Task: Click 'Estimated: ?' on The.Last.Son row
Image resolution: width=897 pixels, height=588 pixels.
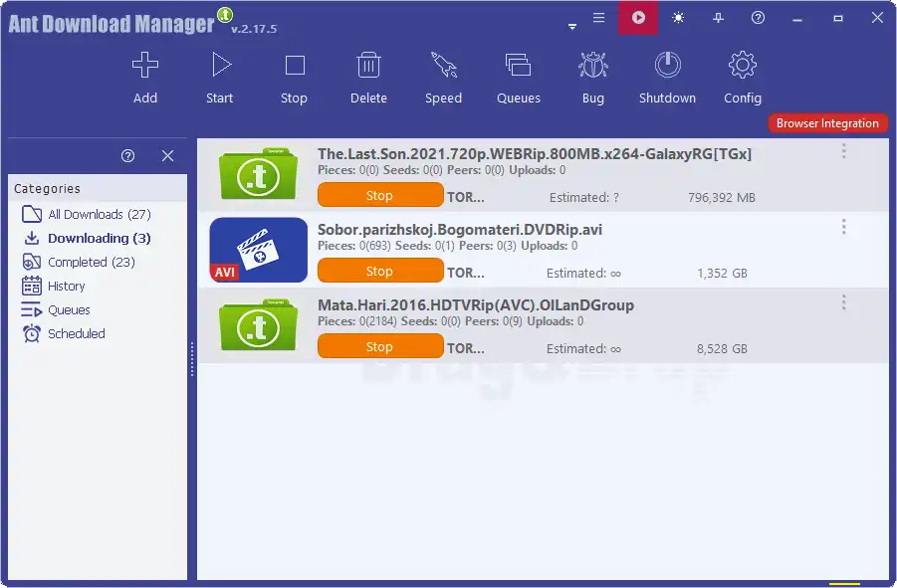Action: pyautogui.click(x=584, y=198)
